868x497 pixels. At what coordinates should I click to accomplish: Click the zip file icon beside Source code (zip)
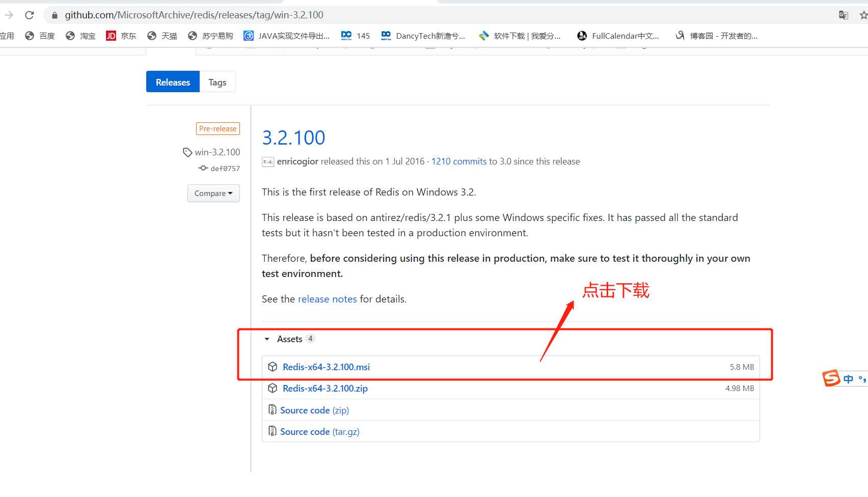click(x=273, y=410)
